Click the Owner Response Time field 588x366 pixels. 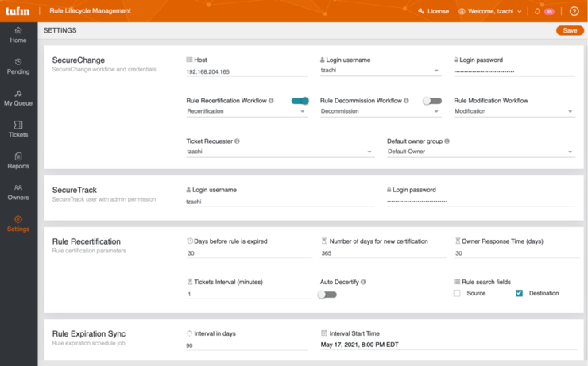click(x=516, y=253)
